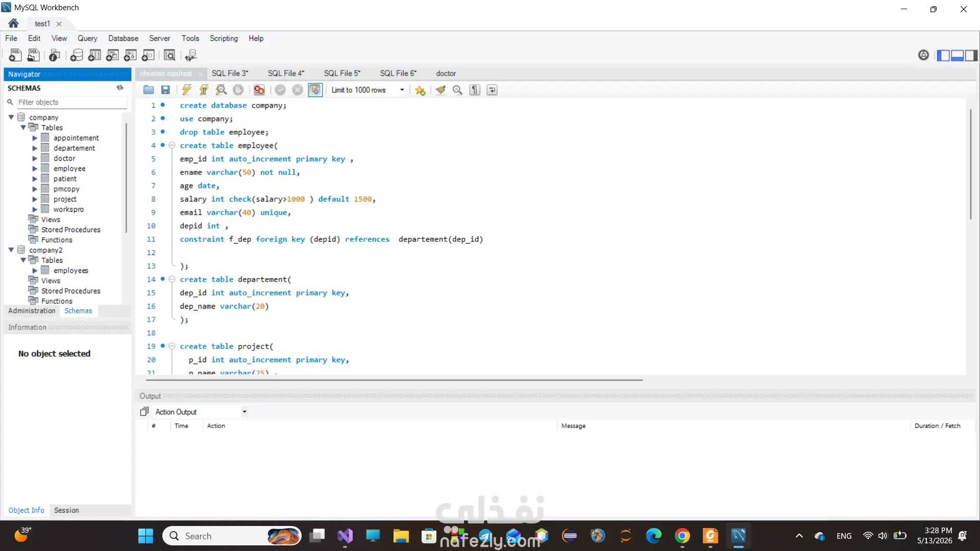This screenshot has height=551, width=980.
Task: Rollback the current transaction
Action: (298, 90)
